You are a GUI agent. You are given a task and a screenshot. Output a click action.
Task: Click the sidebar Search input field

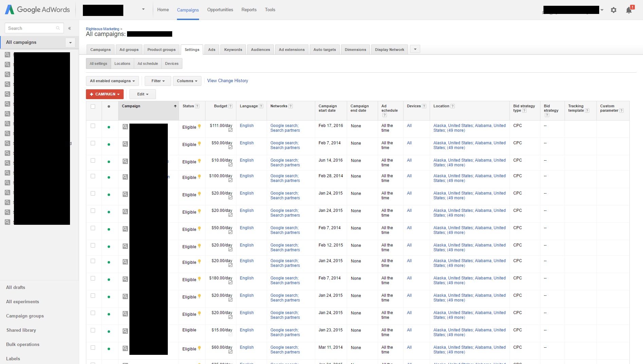click(31, 28)
